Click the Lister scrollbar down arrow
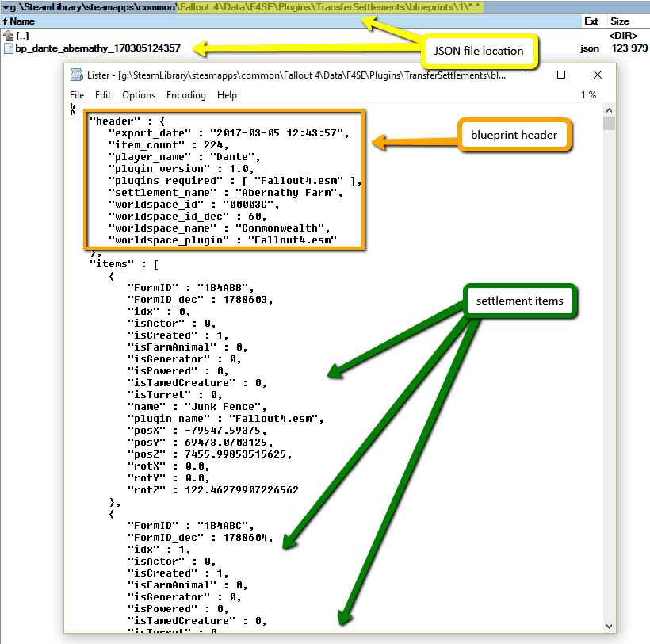Viewport: 650px width, 644px height. point(609,627)
